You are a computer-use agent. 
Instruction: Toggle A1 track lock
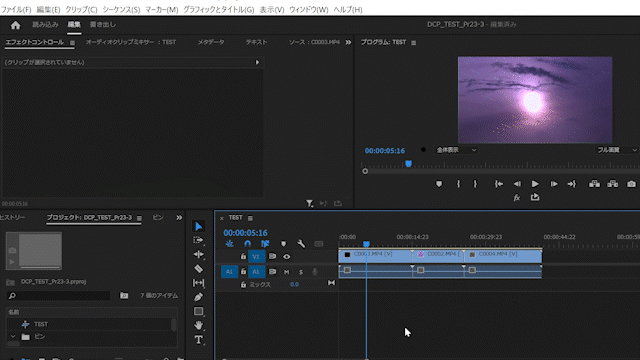click(243, 271)
